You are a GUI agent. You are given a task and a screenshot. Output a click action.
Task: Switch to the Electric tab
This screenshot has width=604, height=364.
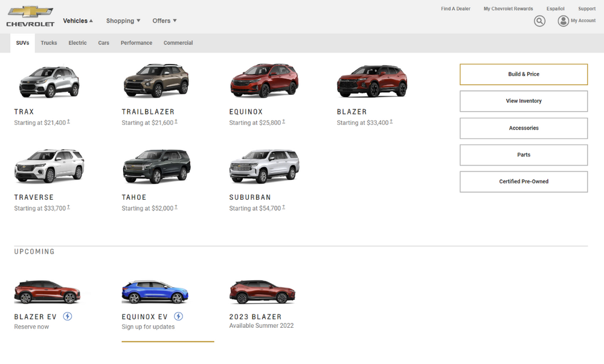[x=77, y=43]
